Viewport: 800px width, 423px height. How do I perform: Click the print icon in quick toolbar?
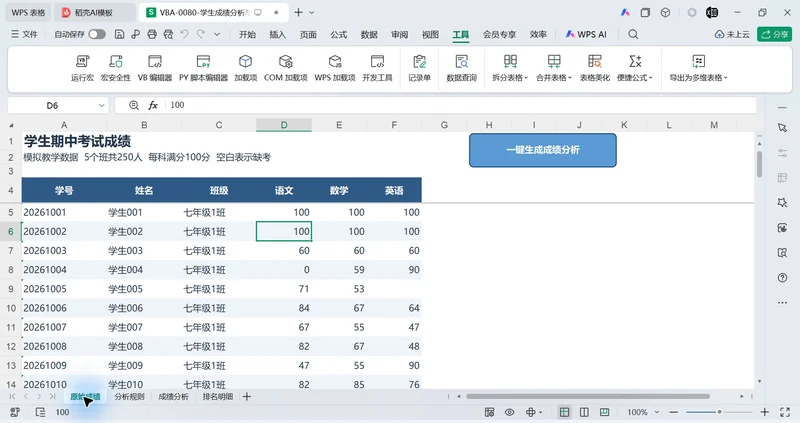152,34
